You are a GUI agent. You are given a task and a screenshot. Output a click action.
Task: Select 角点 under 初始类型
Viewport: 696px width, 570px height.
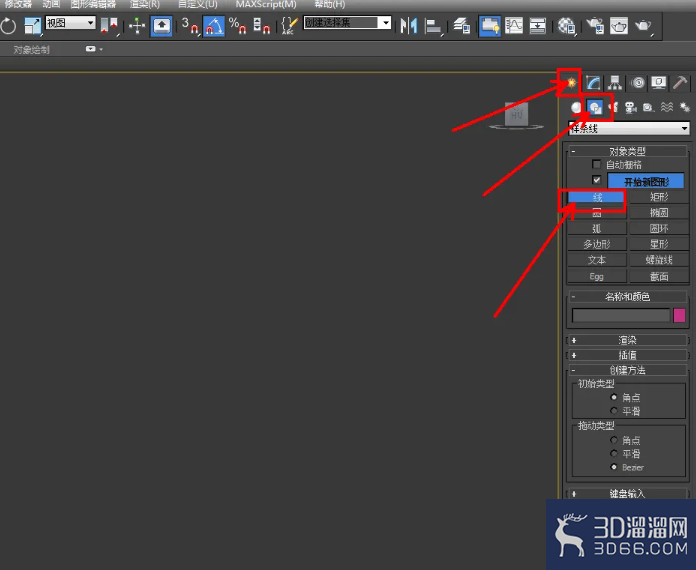pyautogui.click(x=614, y=397)
